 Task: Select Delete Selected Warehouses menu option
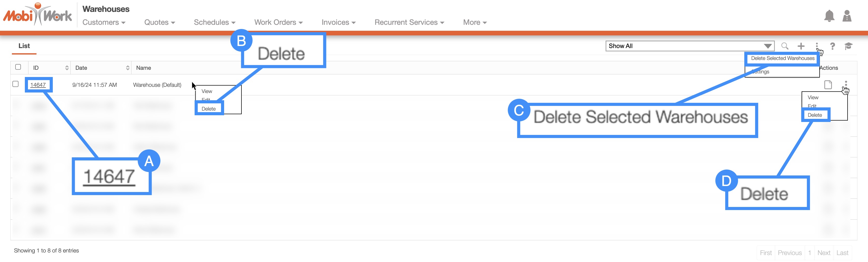(782, 58)
